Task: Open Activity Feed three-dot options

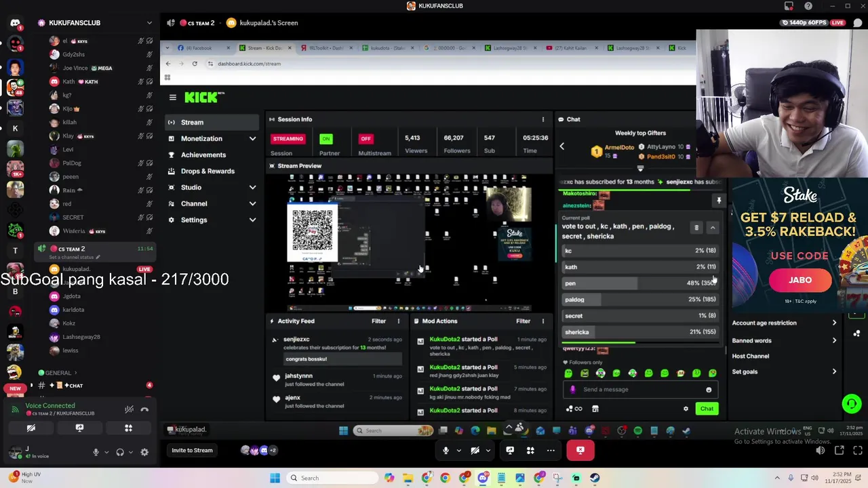Action: pyautogui.click(x=399, y=321)
